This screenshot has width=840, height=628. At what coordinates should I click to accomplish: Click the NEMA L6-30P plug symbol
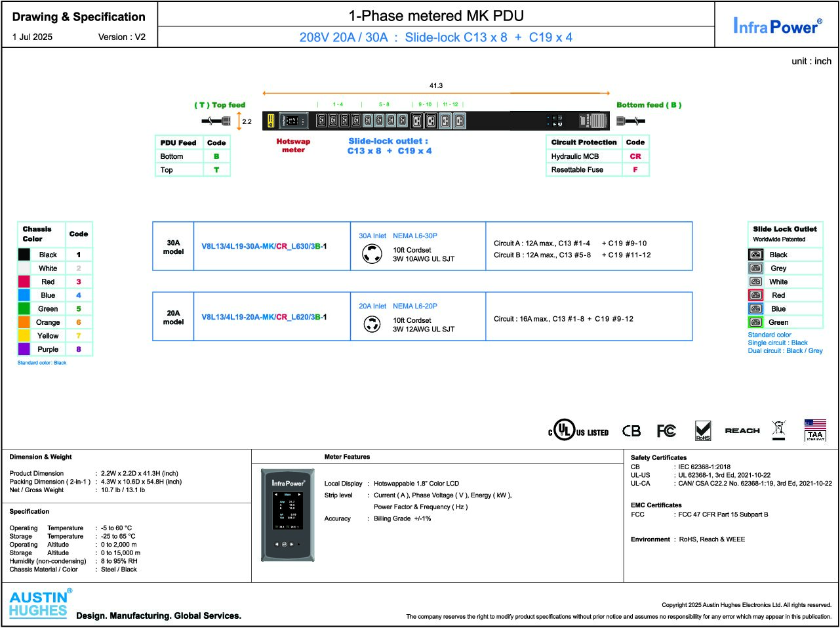coord(372,253)
